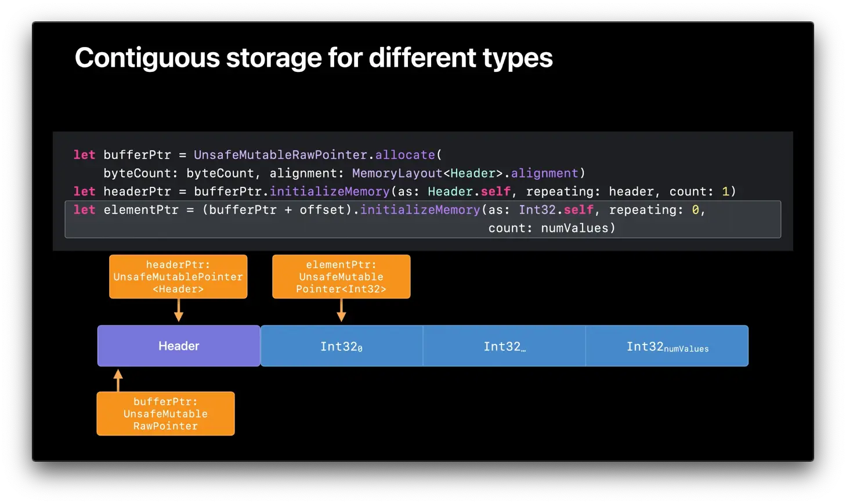Click the 'allocate' method in code
The width and height of the screenshot is (846, 504).
[405, 155]
